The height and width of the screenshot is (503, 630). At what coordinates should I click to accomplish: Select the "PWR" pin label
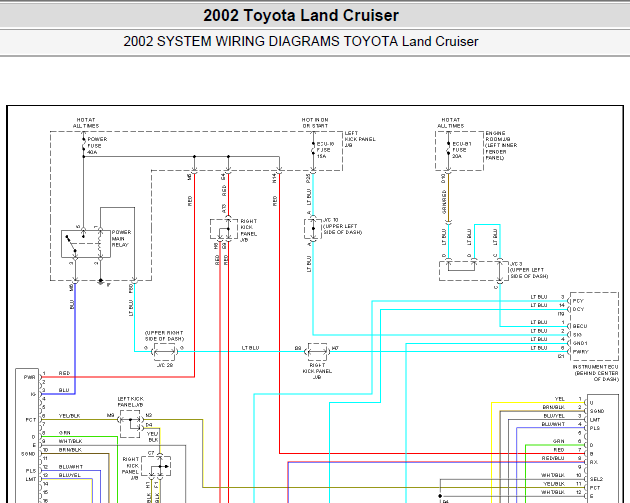tap(29, 377)
